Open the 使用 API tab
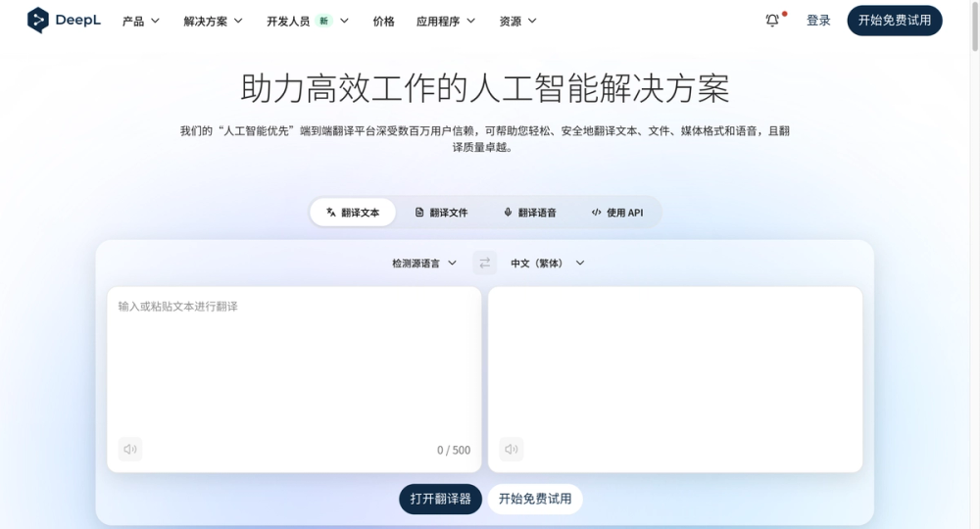 pos(616,213)
